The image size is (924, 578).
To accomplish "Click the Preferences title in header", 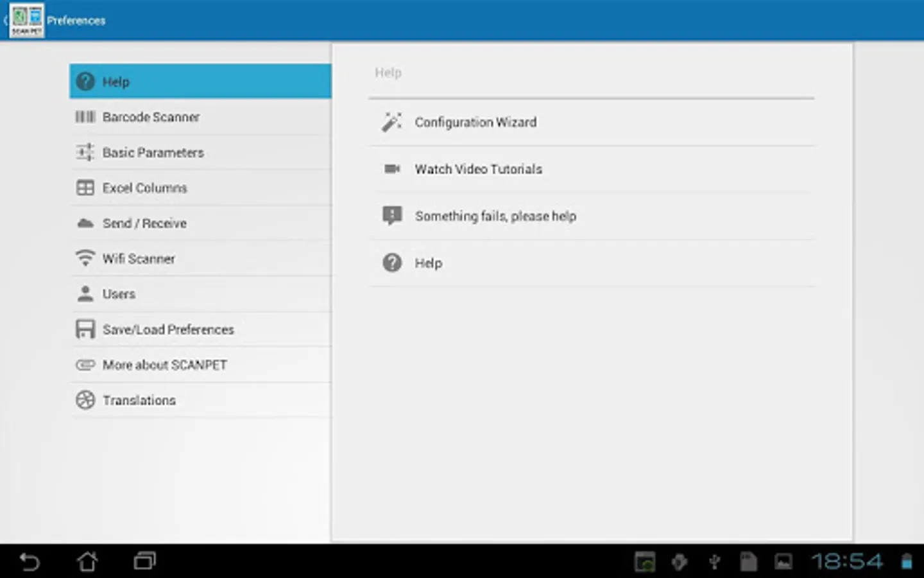I will 76,21.
